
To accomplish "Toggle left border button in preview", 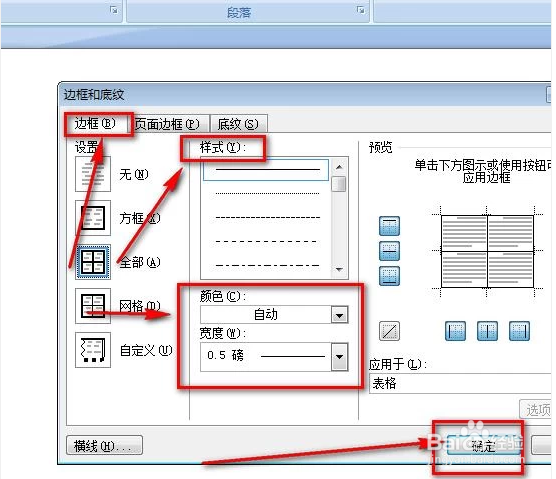I will coord(455,331).
